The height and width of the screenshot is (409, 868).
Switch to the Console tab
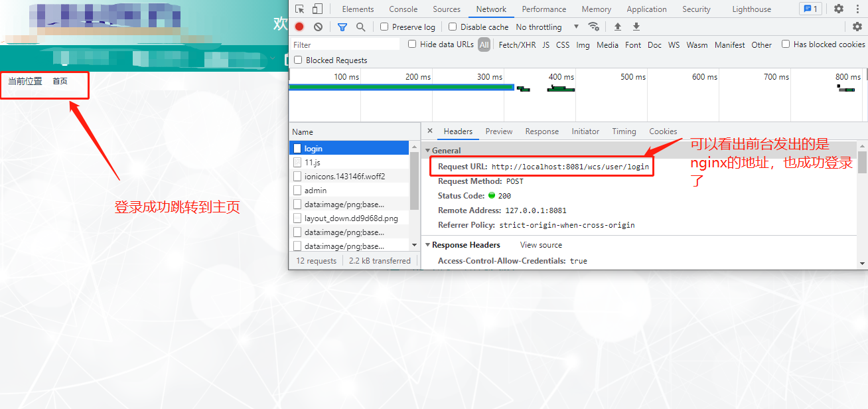pyautogui.click(x=403, y=9)
